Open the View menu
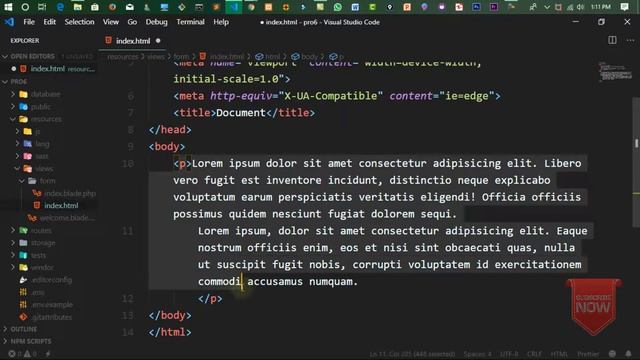 point(111,22)
